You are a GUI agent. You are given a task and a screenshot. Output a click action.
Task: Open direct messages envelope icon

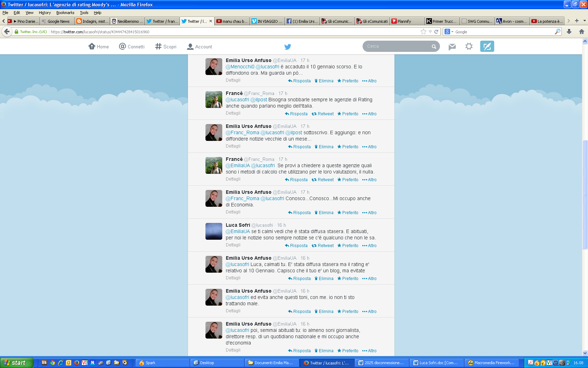452,47
